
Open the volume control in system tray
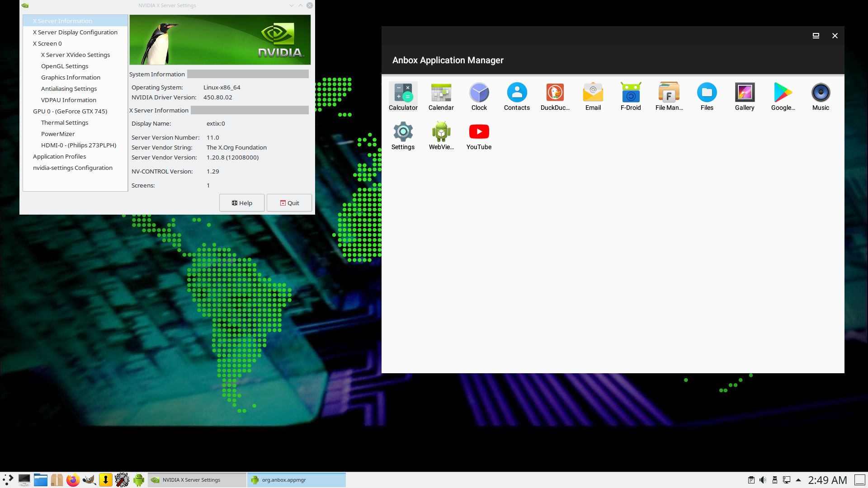pyautogui.click(x=763, y=480)
